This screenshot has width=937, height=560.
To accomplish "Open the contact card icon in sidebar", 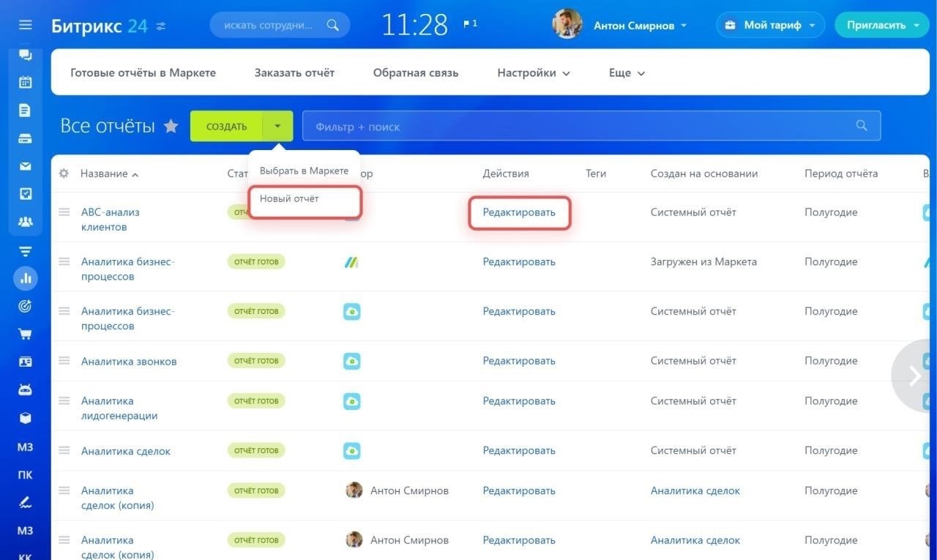I will pos(26,362).
